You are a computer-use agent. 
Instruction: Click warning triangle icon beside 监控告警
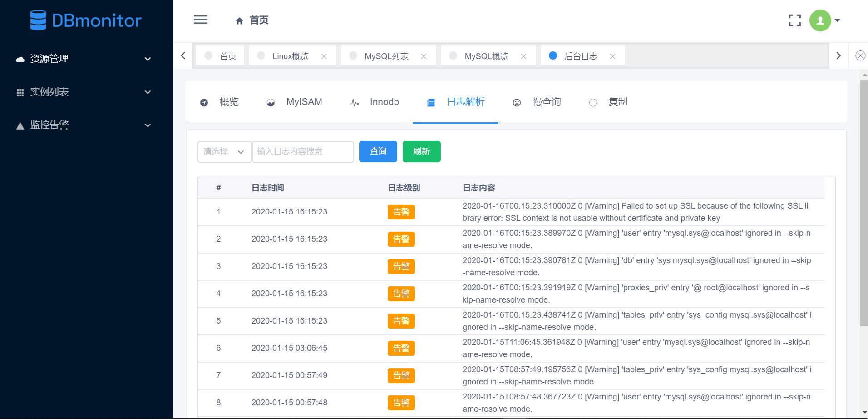[x=20, y=126]
